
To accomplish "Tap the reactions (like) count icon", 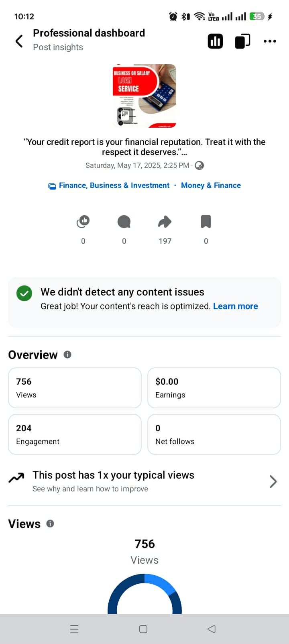I will click(83, 222).
